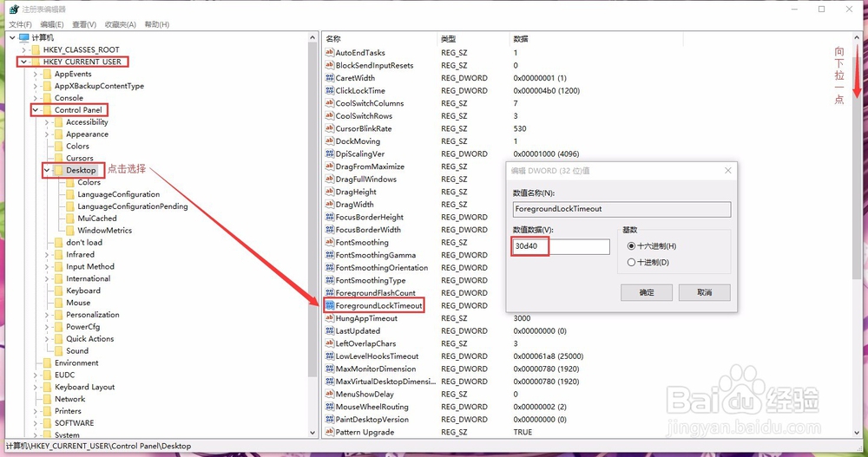This screenshot has height=457, width=868.
Task: Select the International key
Action: click(88, 279)
